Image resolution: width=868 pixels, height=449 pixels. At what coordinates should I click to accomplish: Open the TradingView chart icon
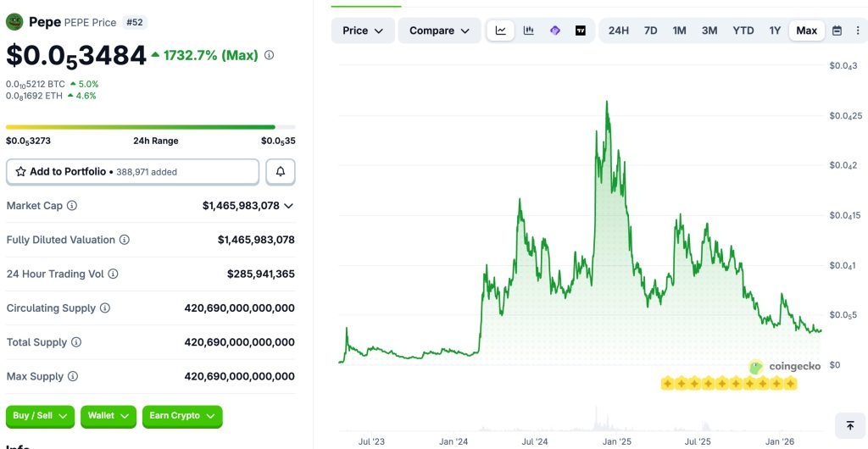tap(581, 31)
